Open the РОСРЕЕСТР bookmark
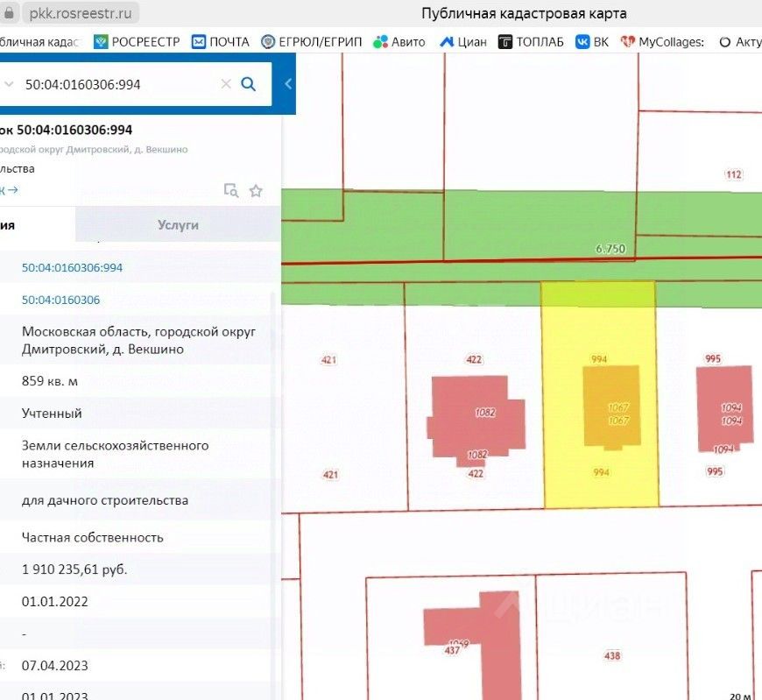762x700 pixels. coord(137,41)
